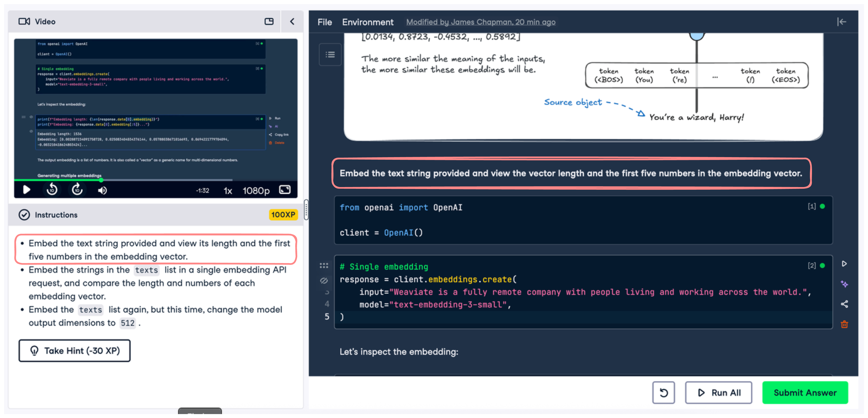Open the table of contents list icon
This screenshot has height=418, width=868.
(x=330, y=55)
